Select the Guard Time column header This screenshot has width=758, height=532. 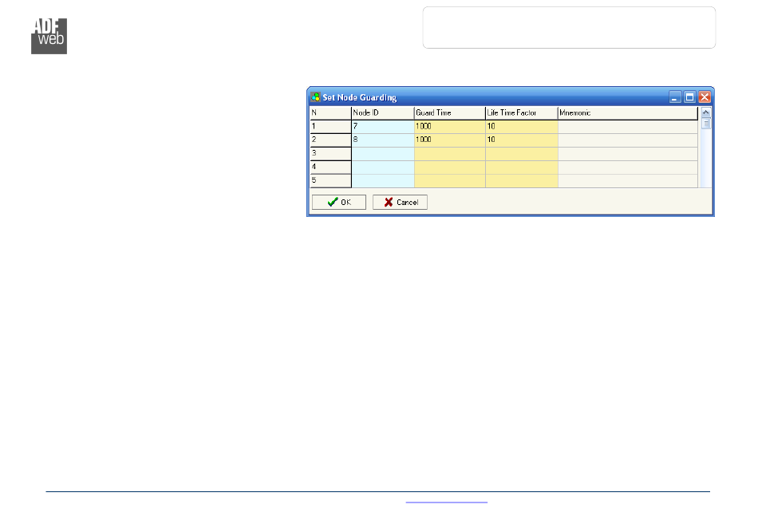[449, 113]
